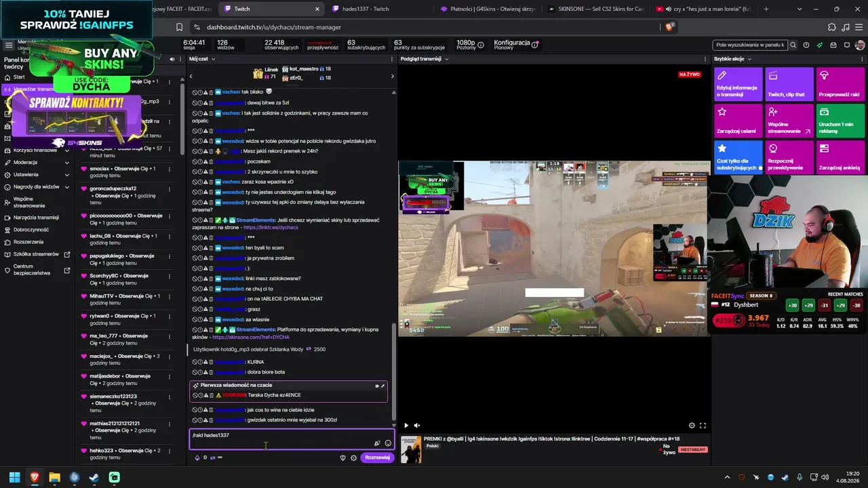
Task: Click Zarządzaj celami quick action
Action: pyautogui.click(x=738, y=121)
